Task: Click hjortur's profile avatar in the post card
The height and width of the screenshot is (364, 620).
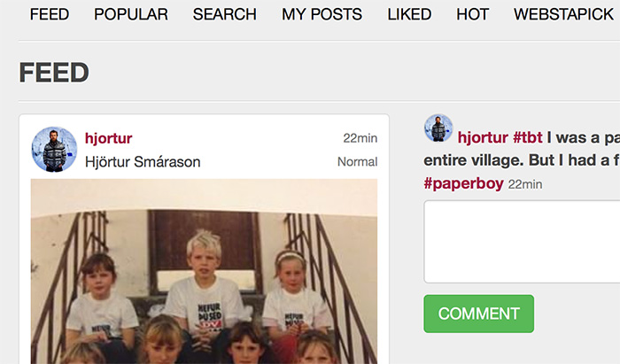Action: tap(54, 150)
